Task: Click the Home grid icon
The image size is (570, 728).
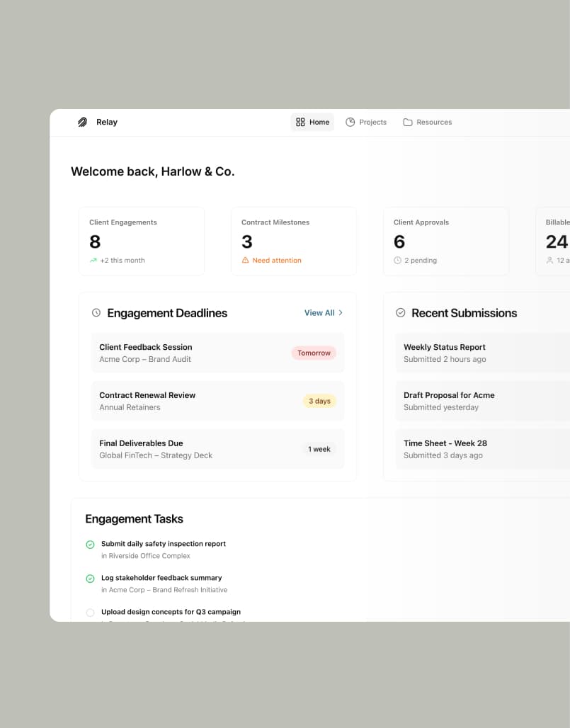Action: (300, 122)
